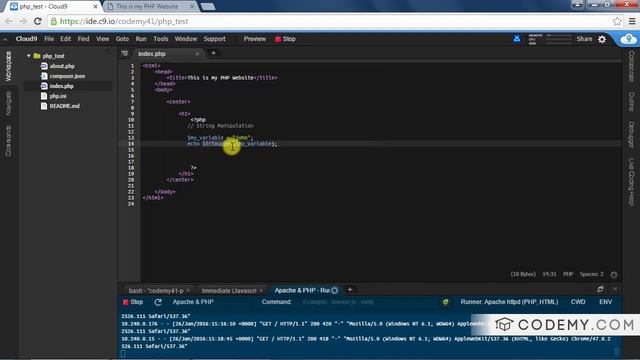Open about.php in the file tree
The height and width of the screenshot is (360, 640).
(x=62, y=66)
